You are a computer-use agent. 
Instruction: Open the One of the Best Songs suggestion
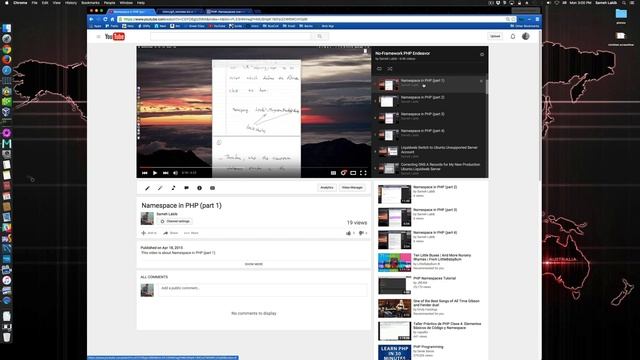[x=446, y=303]
